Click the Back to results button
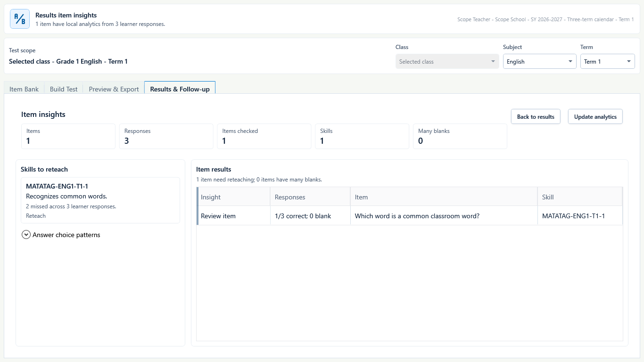 tap(536, 116)
